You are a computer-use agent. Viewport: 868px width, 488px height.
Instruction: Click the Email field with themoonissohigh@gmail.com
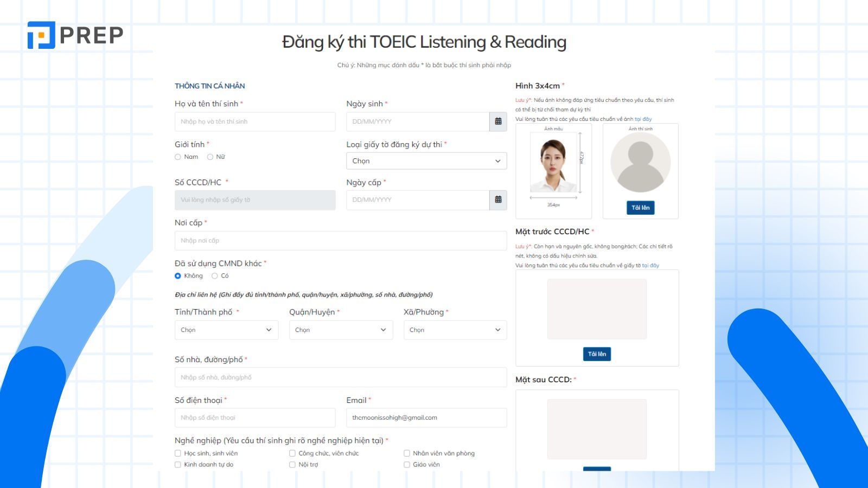[x=426, y=418]
